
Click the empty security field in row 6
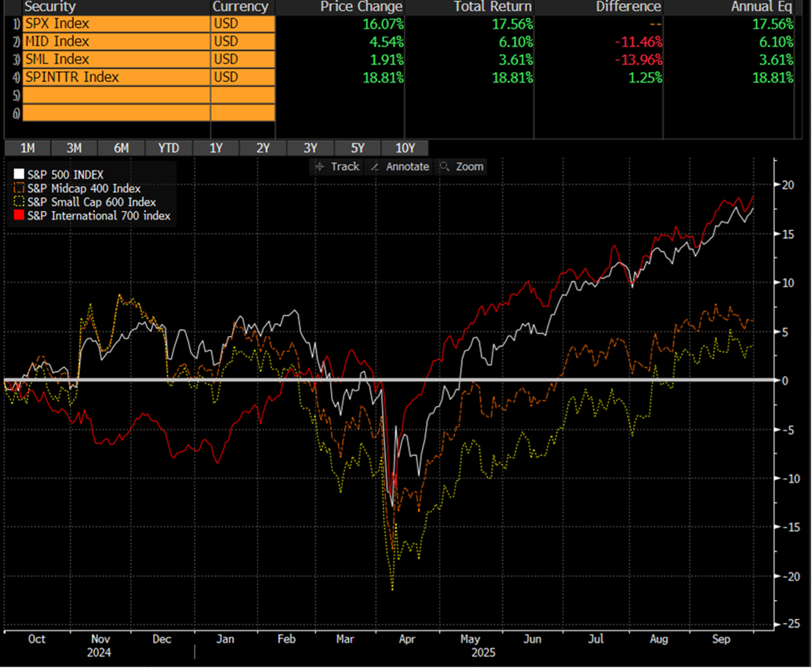coord(117,113)
